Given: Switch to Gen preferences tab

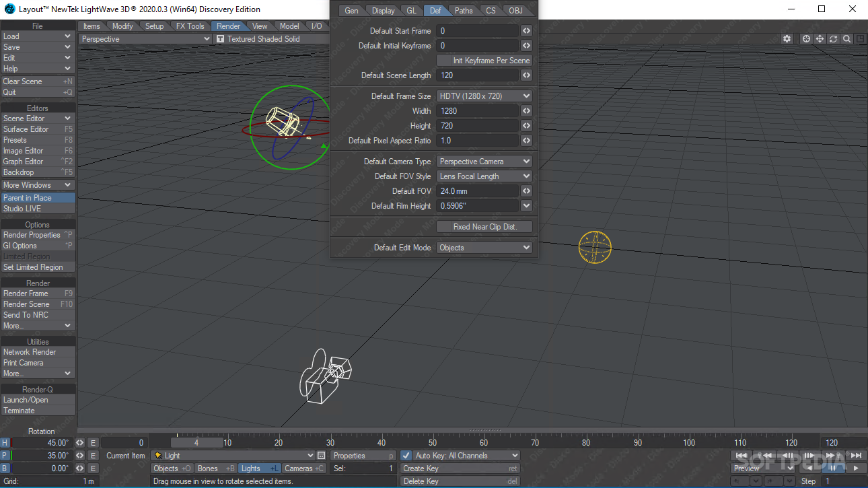Looking at the screenshot, I should [351, 10].
